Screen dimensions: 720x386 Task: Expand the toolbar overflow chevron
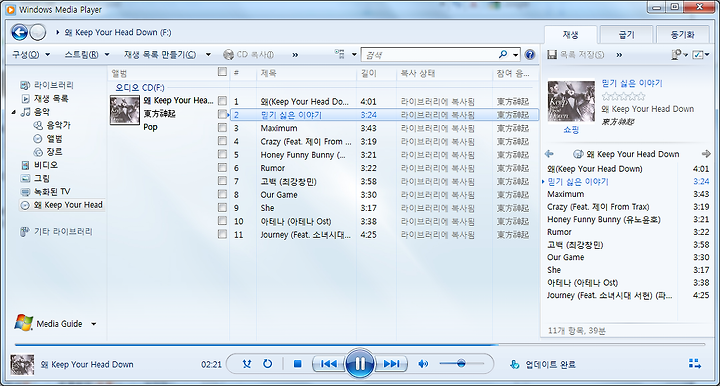coord(295,55)
